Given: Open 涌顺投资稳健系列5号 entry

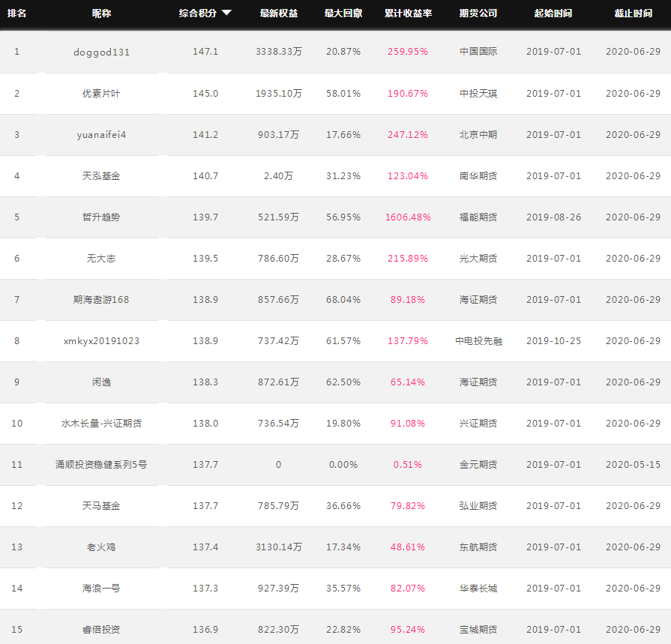Looking at the screenshot, I should pyautogui.click(x=101, y=464).
